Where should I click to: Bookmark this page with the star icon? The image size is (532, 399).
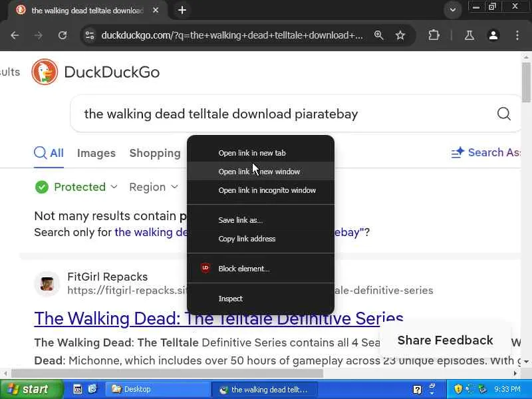400,35
